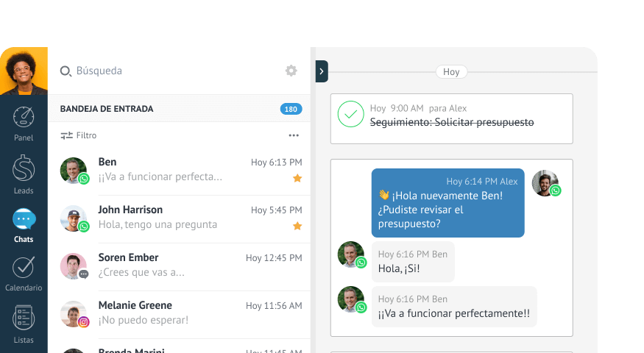Image resolution: width=644 pixels, height=353 pixels.
Task: Open the Calendario checkmark icon
Action: (24, 267)
